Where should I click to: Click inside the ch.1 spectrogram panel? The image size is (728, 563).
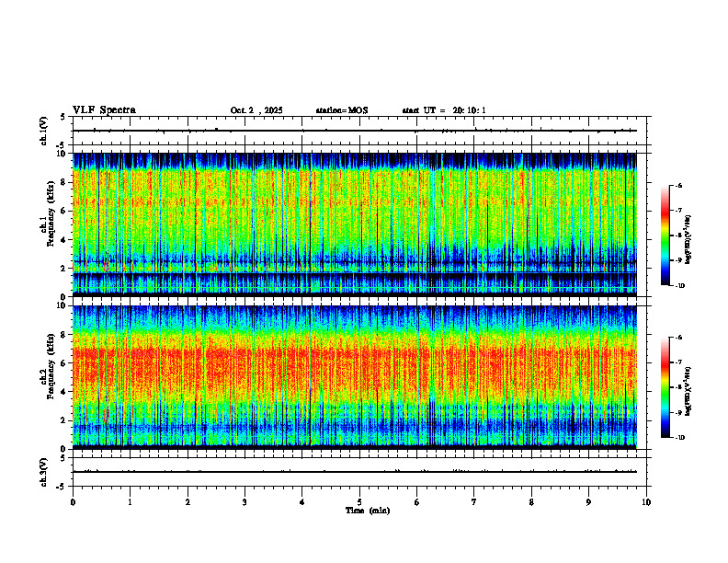355,224
